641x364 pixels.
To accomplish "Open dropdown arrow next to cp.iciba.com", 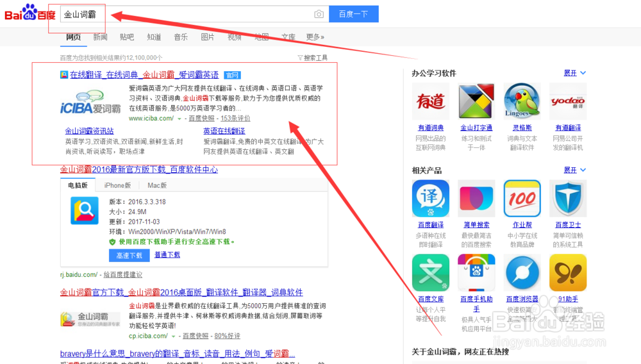I will tap(173, 336).
